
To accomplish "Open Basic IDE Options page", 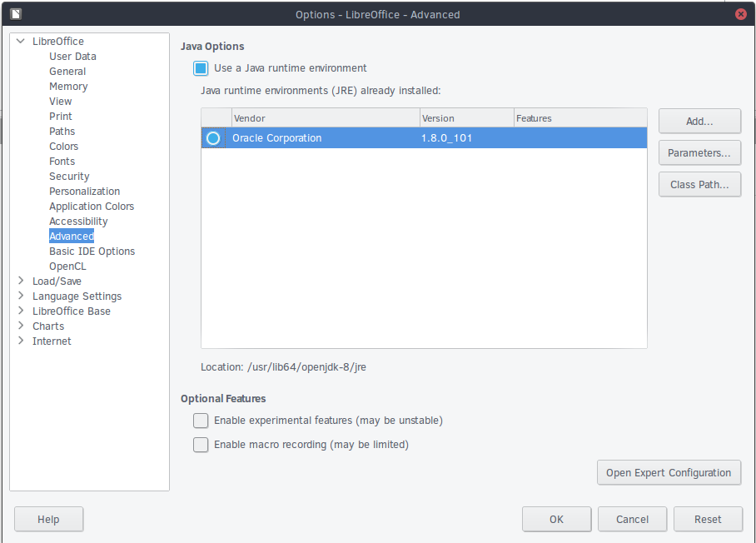I will click(92, 252).
